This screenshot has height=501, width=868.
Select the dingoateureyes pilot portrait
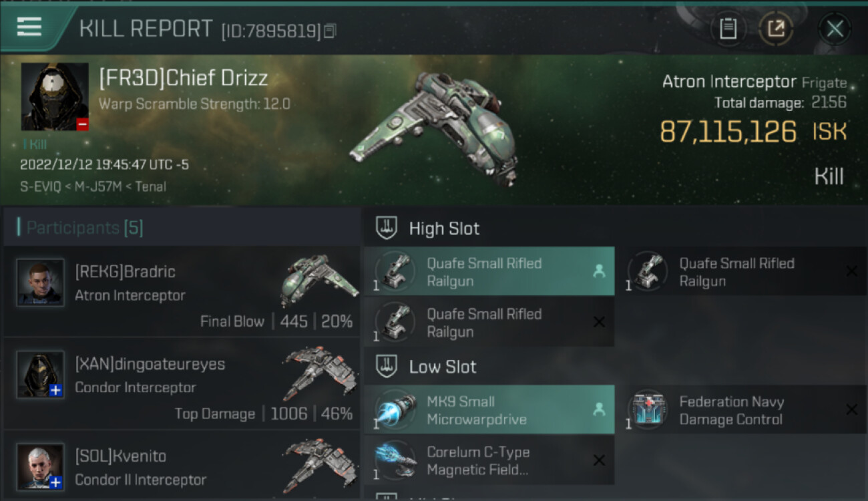click(41, 375)
